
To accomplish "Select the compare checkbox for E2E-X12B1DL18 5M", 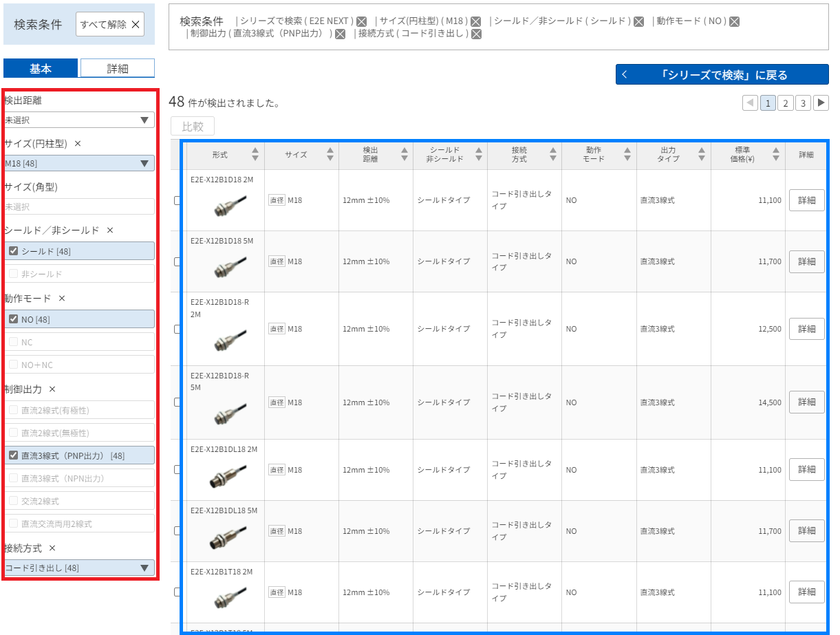I will pos(177,531).
